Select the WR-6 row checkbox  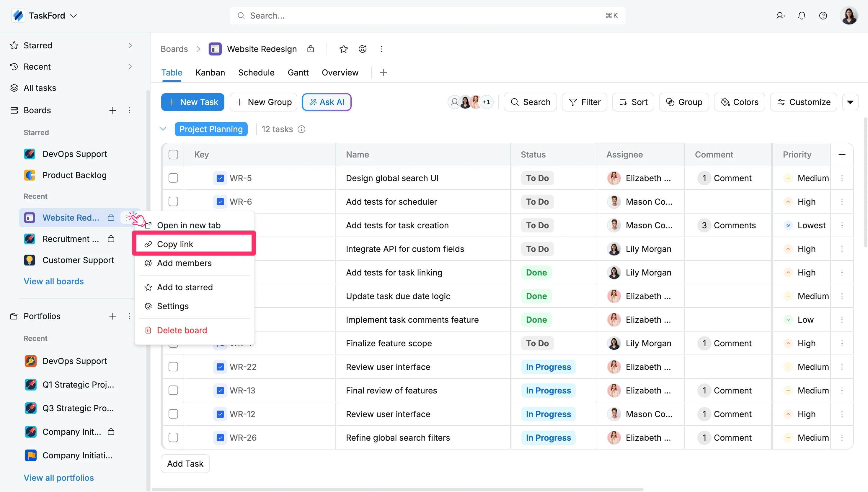point(173,202)
